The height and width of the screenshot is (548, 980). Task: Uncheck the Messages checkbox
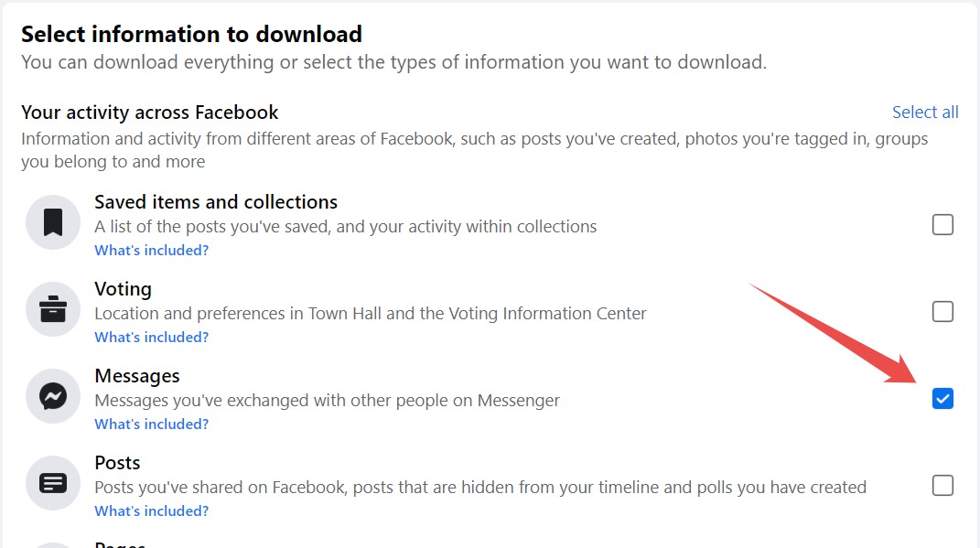tap(942, 398)
